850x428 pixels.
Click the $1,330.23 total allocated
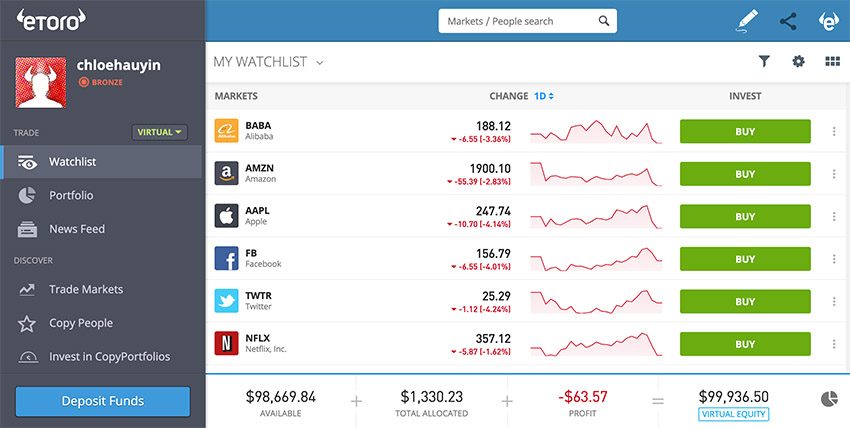point(432,397)
